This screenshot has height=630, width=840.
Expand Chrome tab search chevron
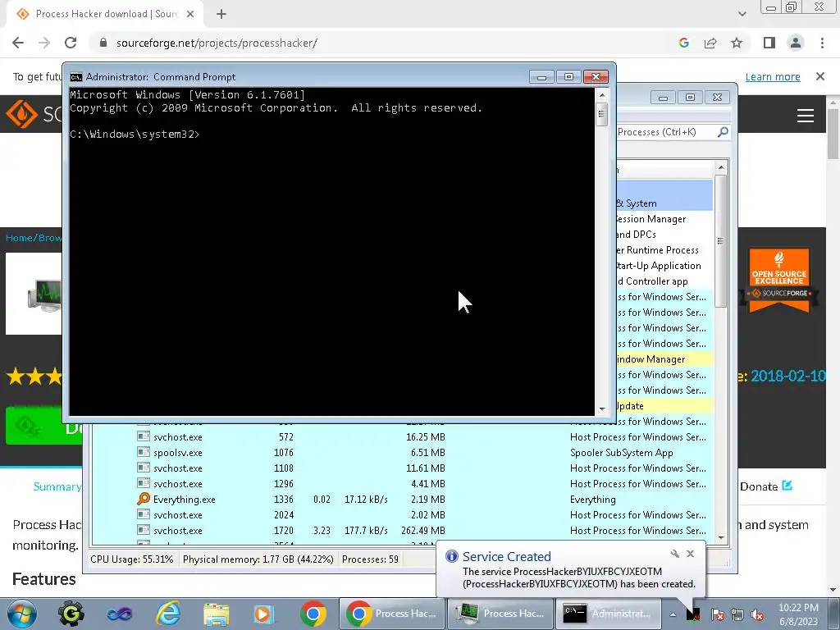coord(742,14)
